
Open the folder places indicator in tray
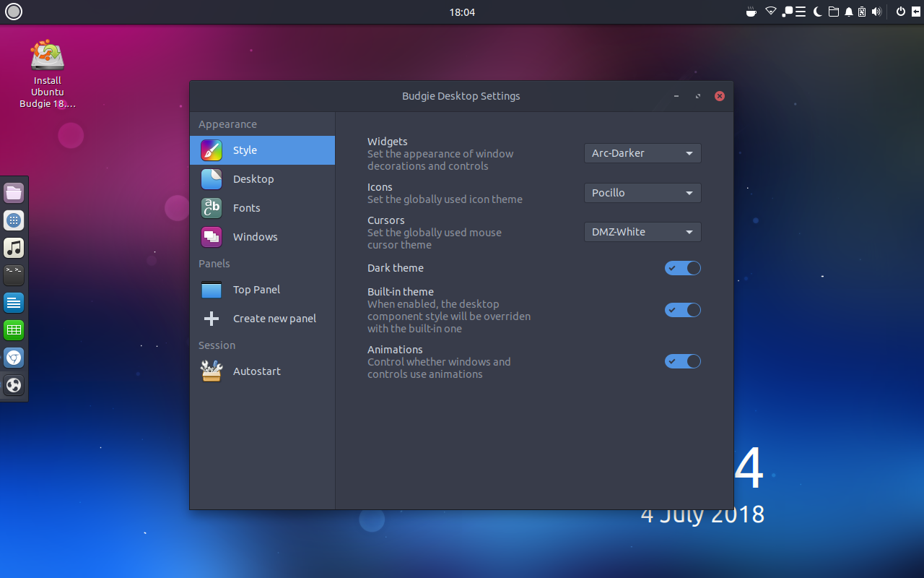pyautogui.click(x=834, y=12)
